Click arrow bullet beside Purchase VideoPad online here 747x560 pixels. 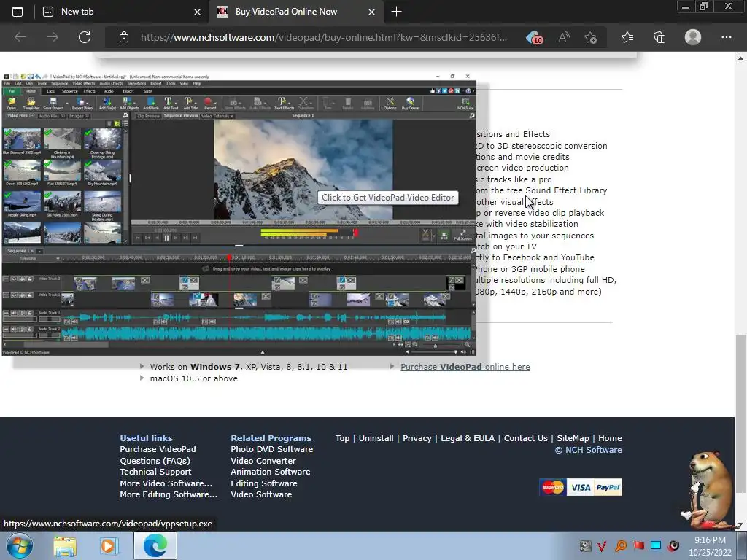[392, 366]
